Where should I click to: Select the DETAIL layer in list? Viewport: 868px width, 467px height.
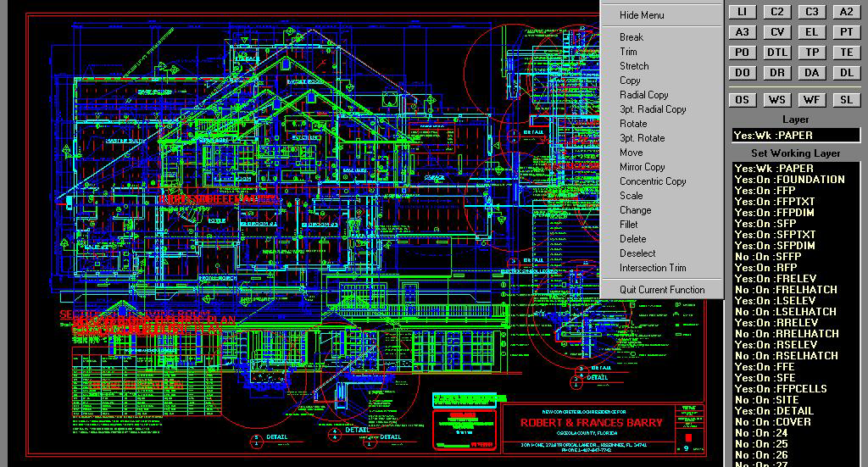[x=796, y=411]
